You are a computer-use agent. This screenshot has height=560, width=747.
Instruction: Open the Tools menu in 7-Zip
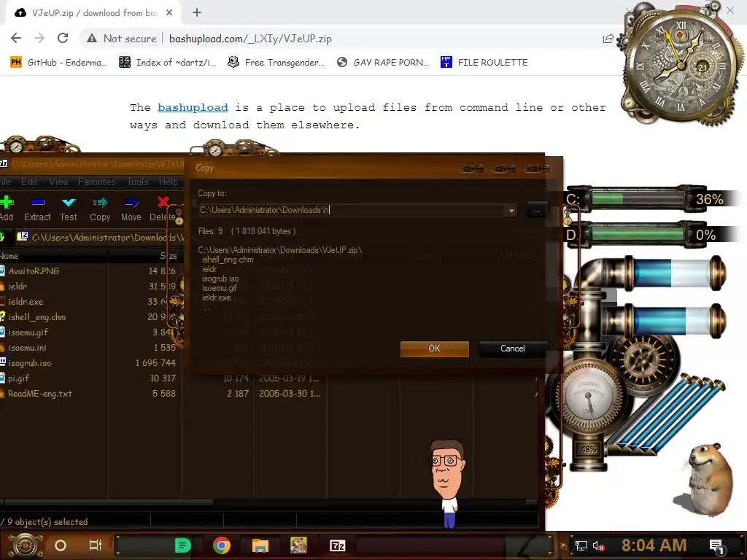coord(138,182)
